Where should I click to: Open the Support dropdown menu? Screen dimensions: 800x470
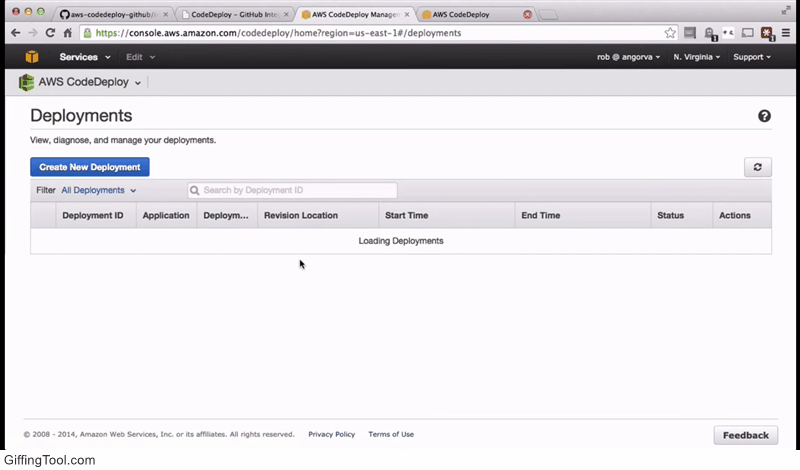752,57
